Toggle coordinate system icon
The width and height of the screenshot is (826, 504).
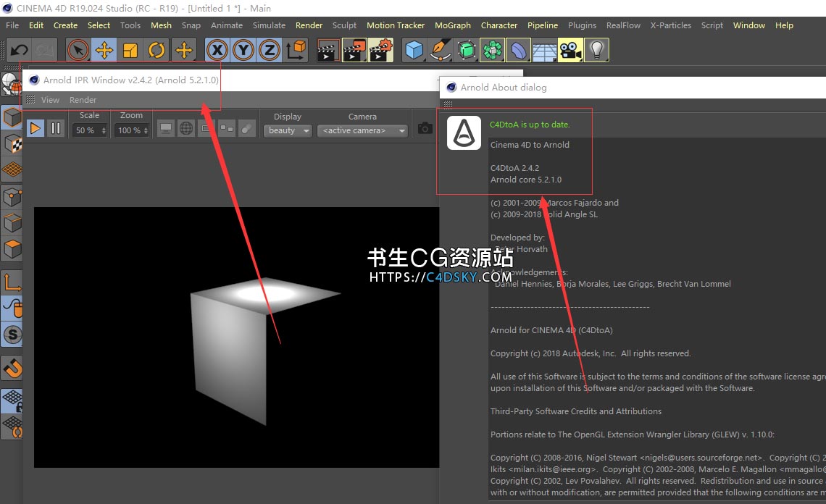(296, 51)
